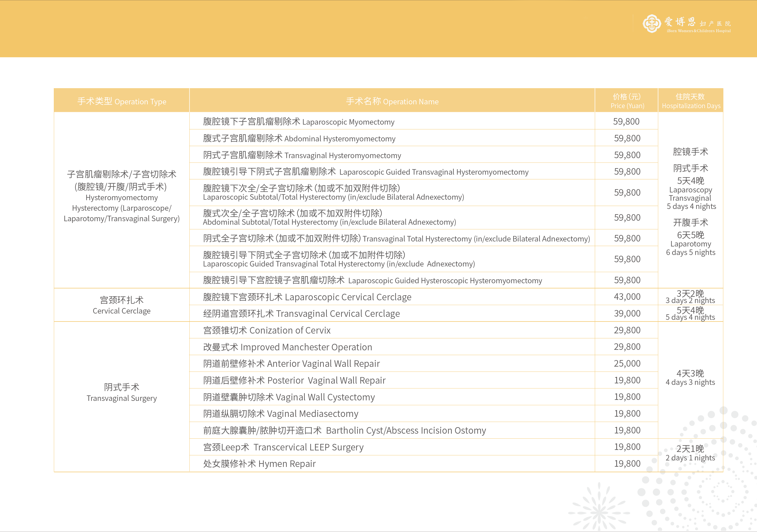Click the 'Hospitalization Days' column header
757x532 pixels.
[691, 101]
